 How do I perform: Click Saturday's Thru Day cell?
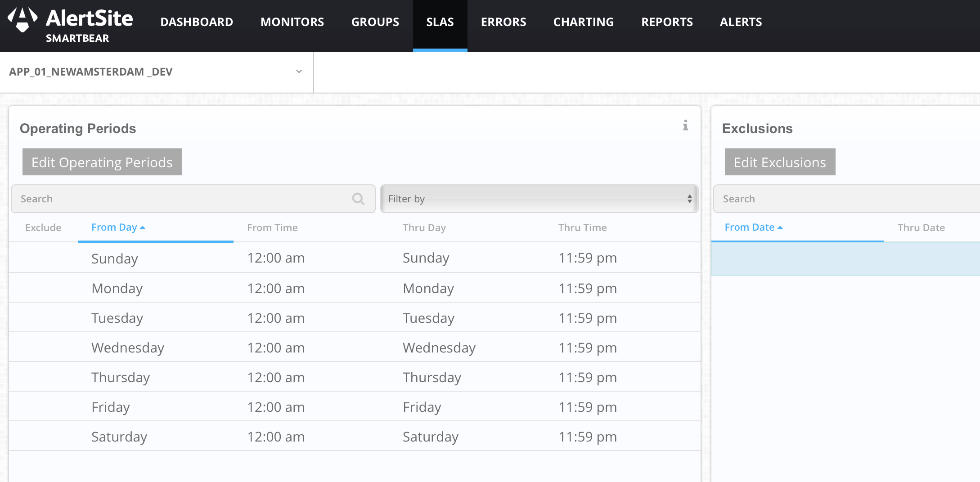(x=431, y=437)
